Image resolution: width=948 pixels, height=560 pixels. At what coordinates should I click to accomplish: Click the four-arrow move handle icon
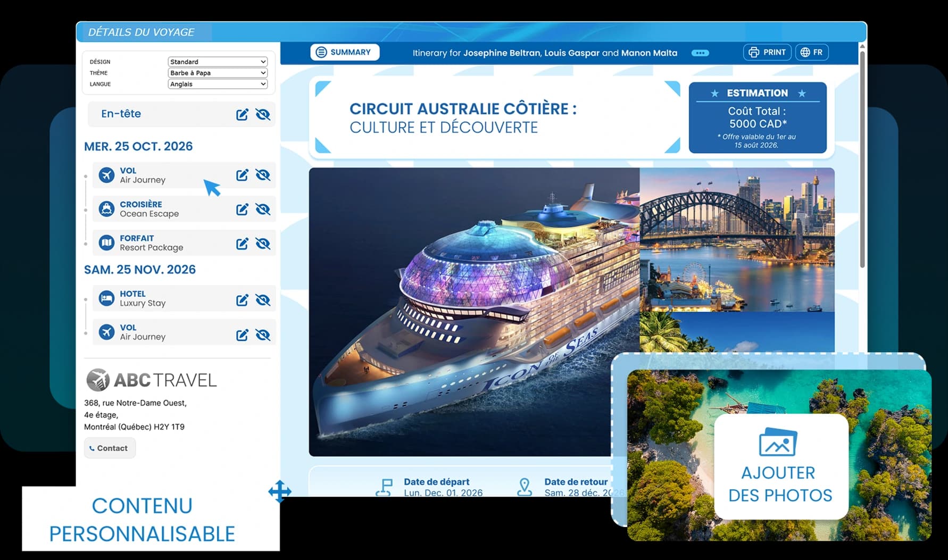280,491
